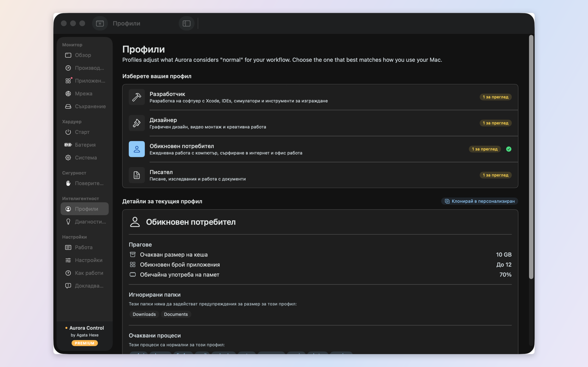Click Клонирай в персонализиран button
588x367 pixels.
tap(479, 201)
